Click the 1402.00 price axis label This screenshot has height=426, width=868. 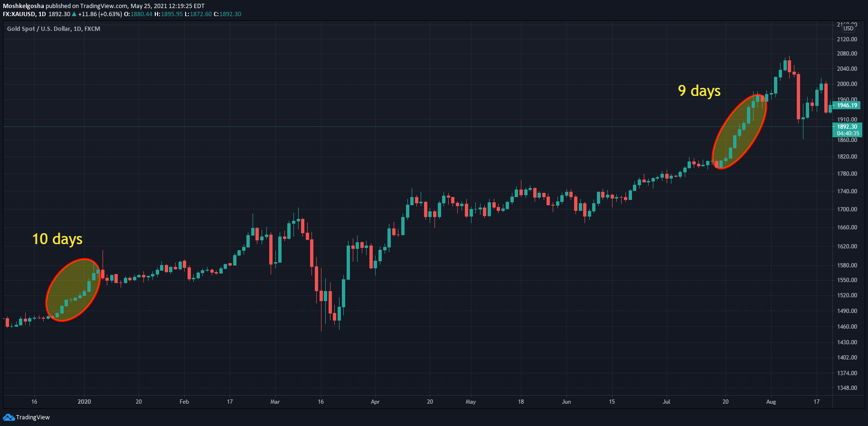click(847, 358)
